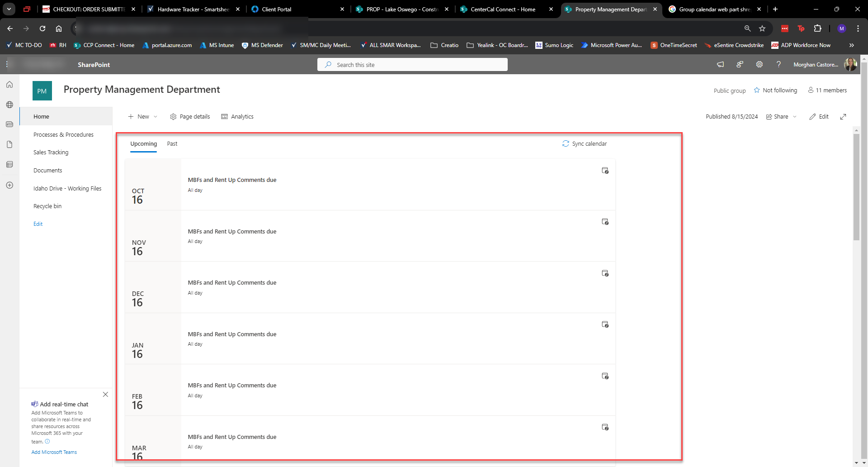
Task: Open the Sales Tracking navigation link
Action: coord(51,152)
